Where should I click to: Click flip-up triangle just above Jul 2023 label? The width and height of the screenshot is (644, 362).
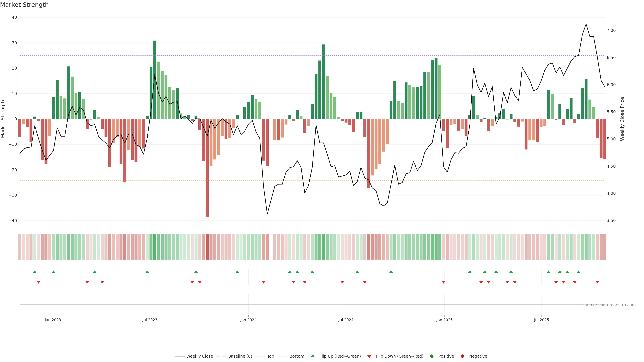147,272
